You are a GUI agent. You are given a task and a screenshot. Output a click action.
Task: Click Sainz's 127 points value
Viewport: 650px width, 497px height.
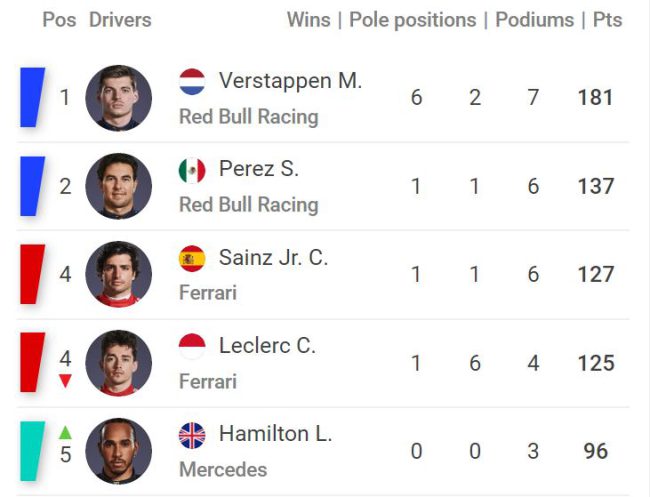(x=596, y=274)
